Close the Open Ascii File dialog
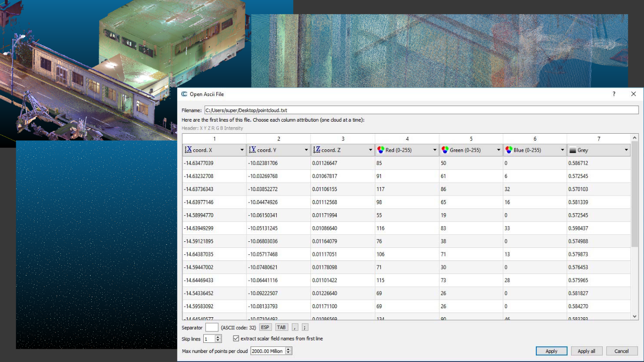The height and width of the screenshot is (362, 644). coord(633,94)
